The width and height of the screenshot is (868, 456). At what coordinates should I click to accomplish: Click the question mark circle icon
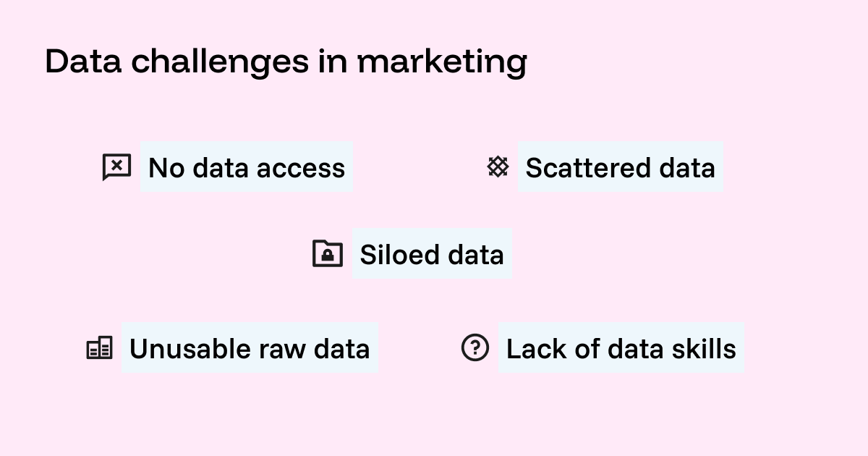(475, 348)
